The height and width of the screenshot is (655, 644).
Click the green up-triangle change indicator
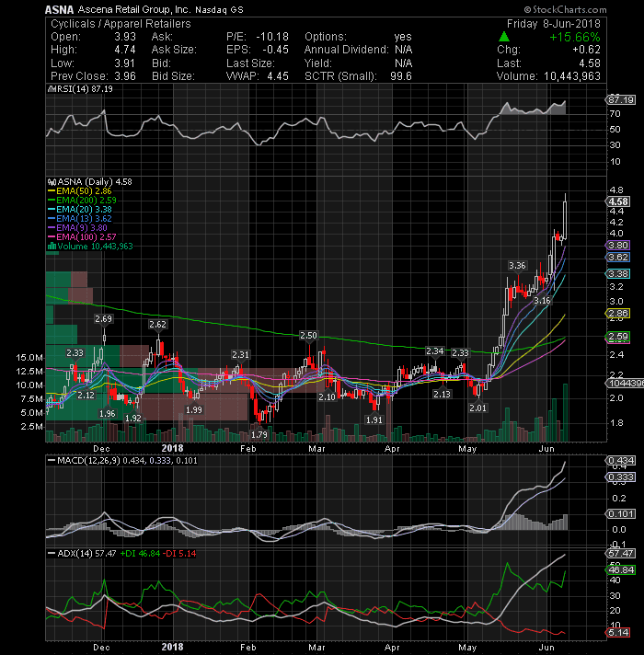[504, 37]
